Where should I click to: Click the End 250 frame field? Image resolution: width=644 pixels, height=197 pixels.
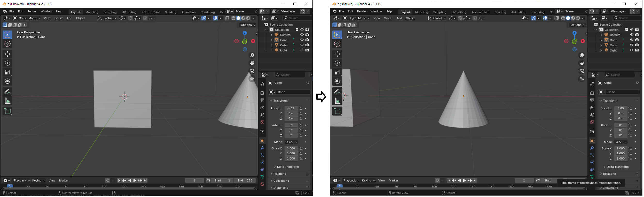(245, 180)
